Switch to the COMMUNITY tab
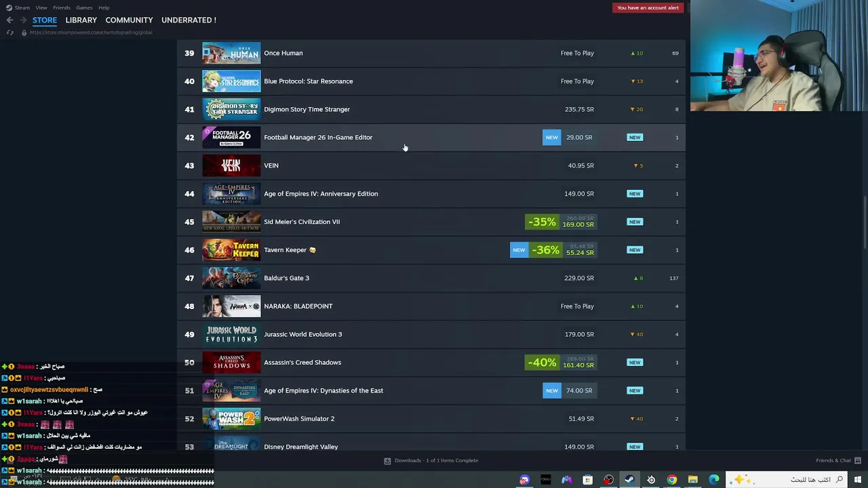 (x=129, y=20)
